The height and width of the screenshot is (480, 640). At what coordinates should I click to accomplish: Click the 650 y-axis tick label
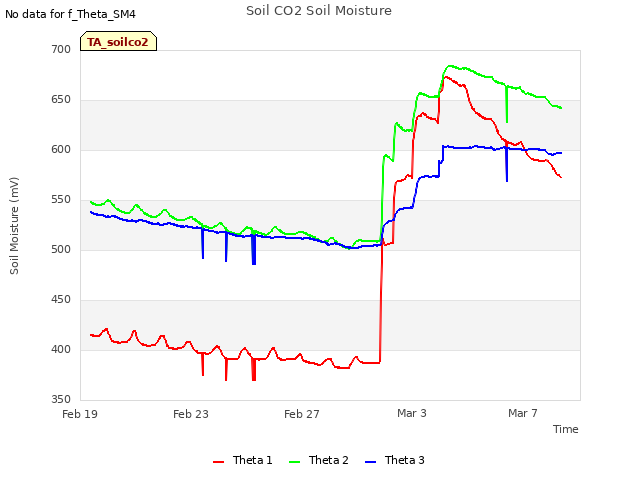pos(61,100)
